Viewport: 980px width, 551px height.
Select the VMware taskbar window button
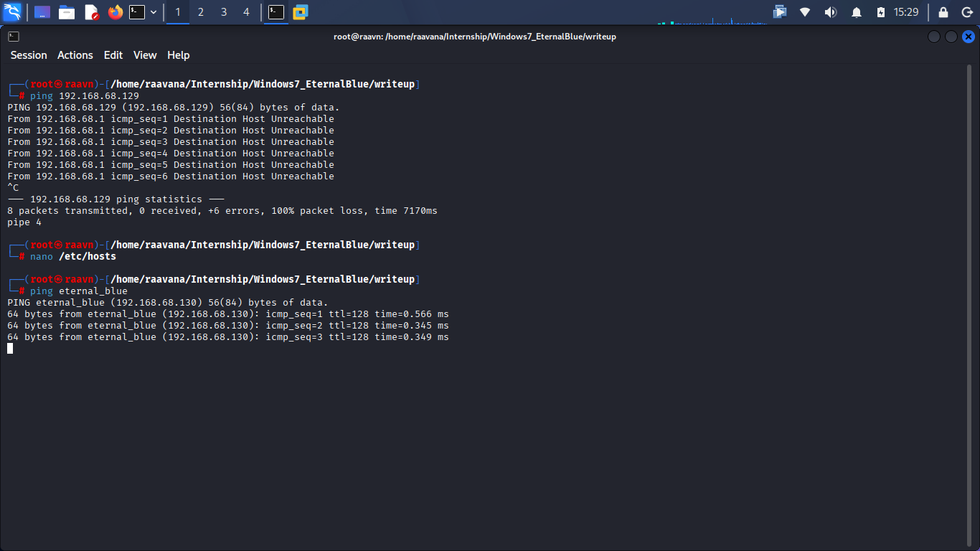click(x=301, y=12)
